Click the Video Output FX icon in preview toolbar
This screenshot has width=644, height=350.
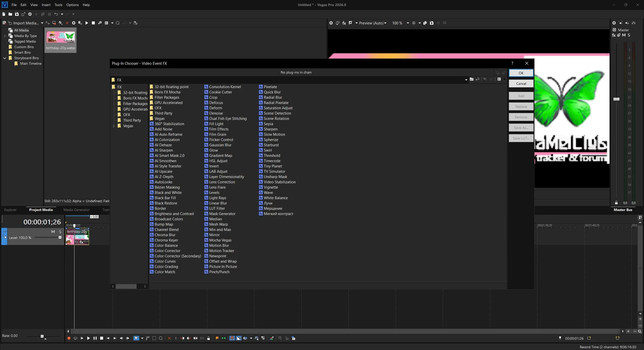[x=344, y=23]
